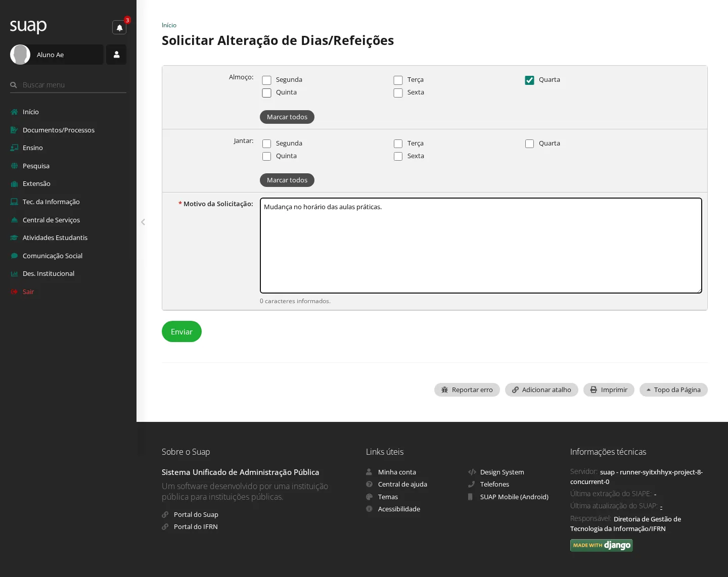Image resolution: width=728 pixels, height=577 pixels.
Task: Click the Adicionar atalho button
Action: click(541, 390)
